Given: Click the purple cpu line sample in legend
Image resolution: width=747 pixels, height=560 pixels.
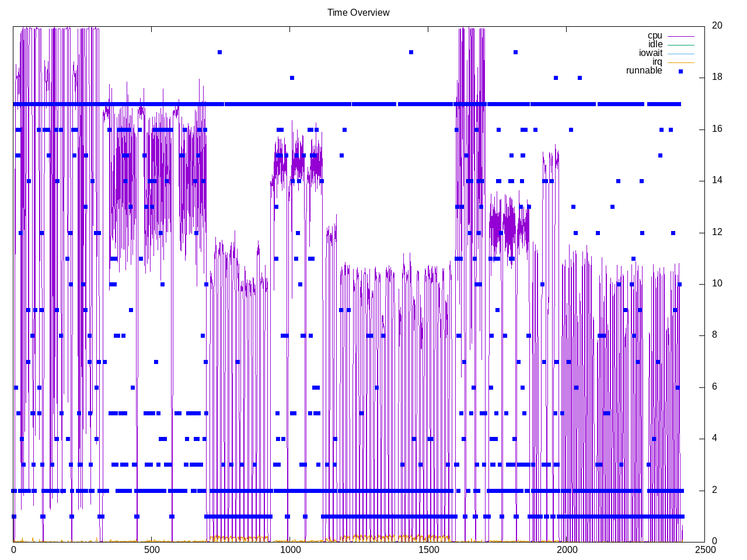Looking at the screenshot, I should [x=680, y=36].
